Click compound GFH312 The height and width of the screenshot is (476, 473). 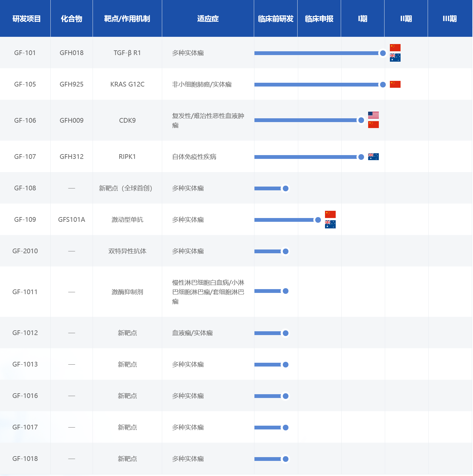click(x=71, y=157)
